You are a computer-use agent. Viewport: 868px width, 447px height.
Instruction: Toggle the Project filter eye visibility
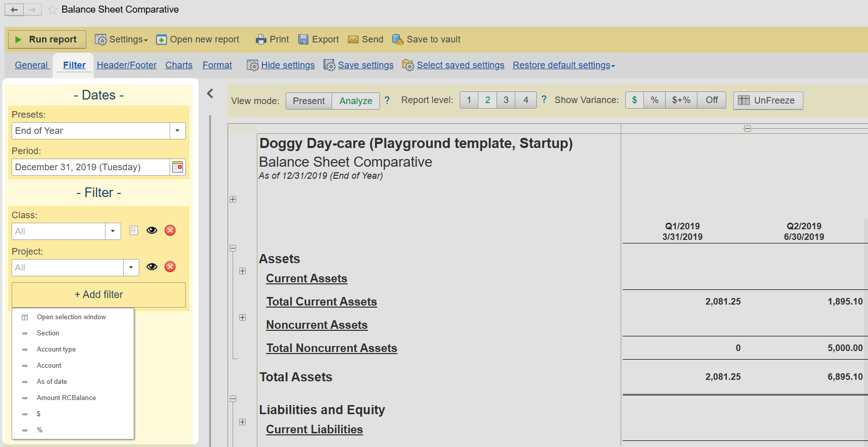click(152, 267)
